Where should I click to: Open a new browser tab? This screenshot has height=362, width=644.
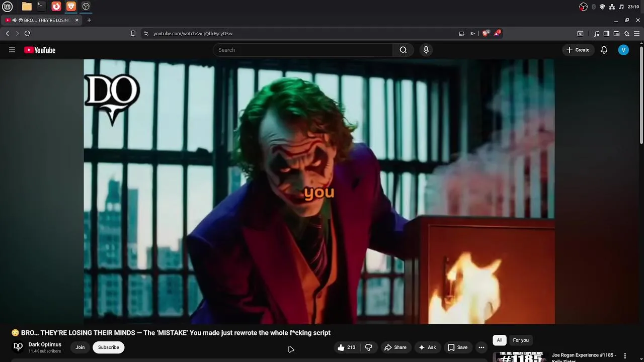[89, 20]
